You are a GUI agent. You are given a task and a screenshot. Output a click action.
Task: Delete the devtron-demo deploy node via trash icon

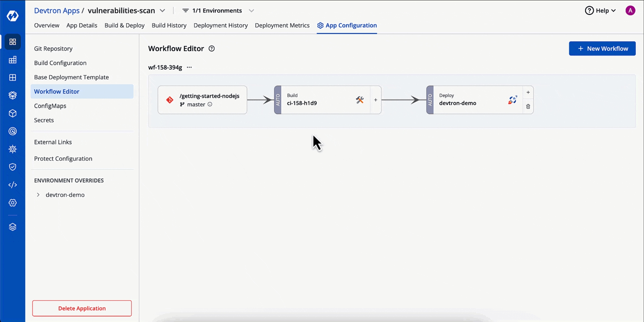(528, 107)
